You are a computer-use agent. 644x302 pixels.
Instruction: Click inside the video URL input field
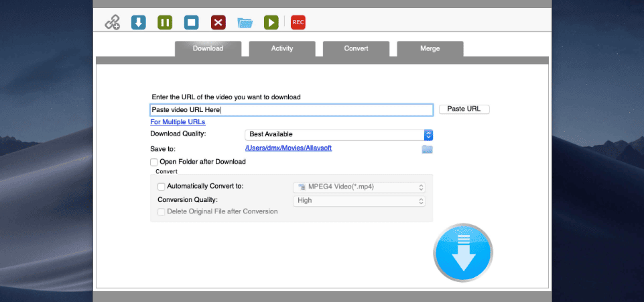292,110
